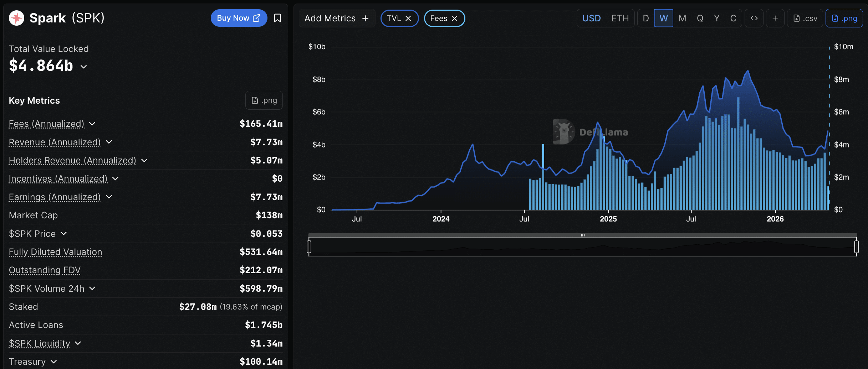The image size is (868, 369).
Task: Remove the TVL metric chip
Action: pos(408,19)
